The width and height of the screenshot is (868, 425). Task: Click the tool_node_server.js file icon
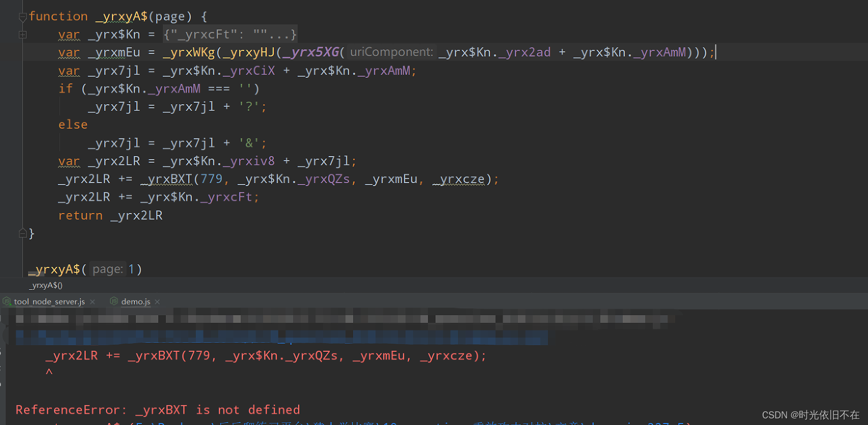point(7,301)
